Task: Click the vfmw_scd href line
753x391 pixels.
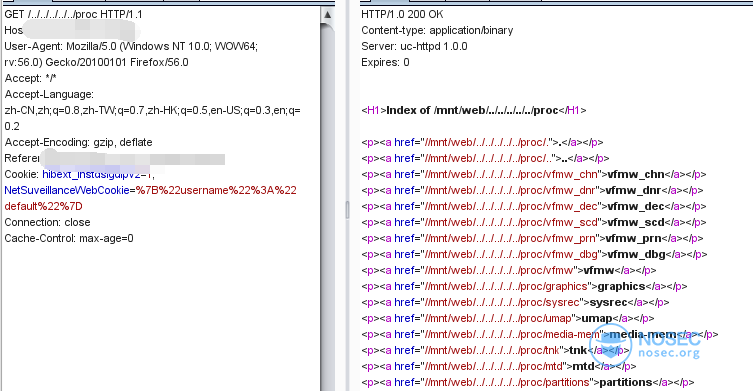Action: click(x=534, y=222)
